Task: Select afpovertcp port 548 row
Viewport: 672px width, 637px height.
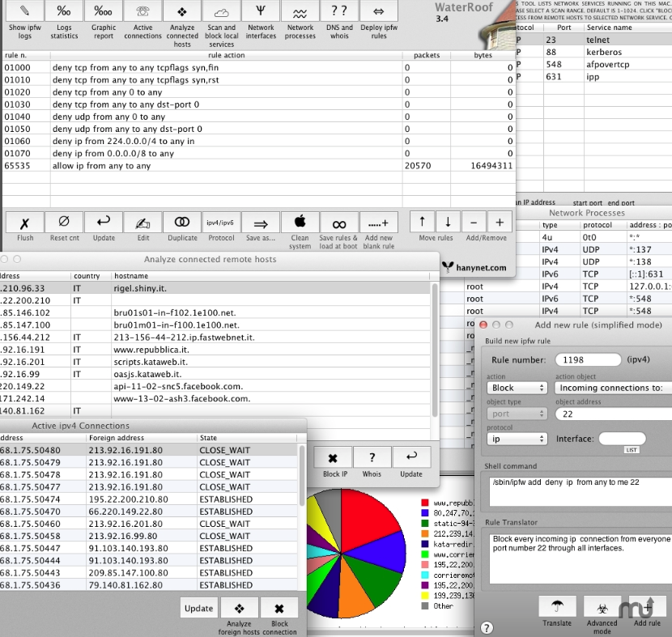Action: point(593,64)
